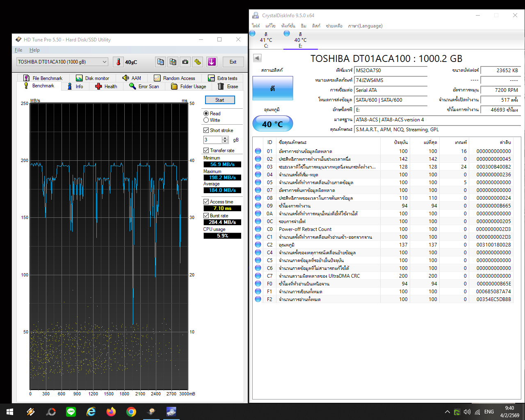This screenshot has width=525, height=420.
Task: Click the previous disk arrow in CrystalDiskInfo
Action: (257, 58)
